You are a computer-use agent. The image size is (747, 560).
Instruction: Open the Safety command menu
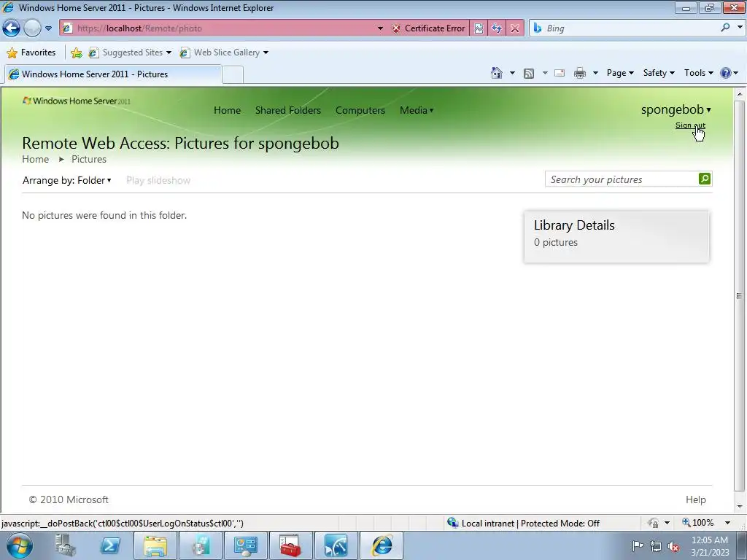[x=659, y=73]
